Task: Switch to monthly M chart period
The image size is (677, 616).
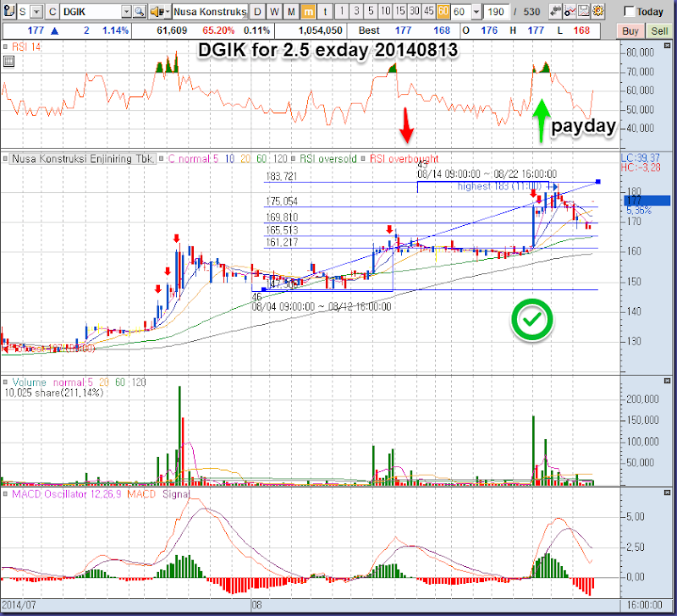Action: coord(291,12)
